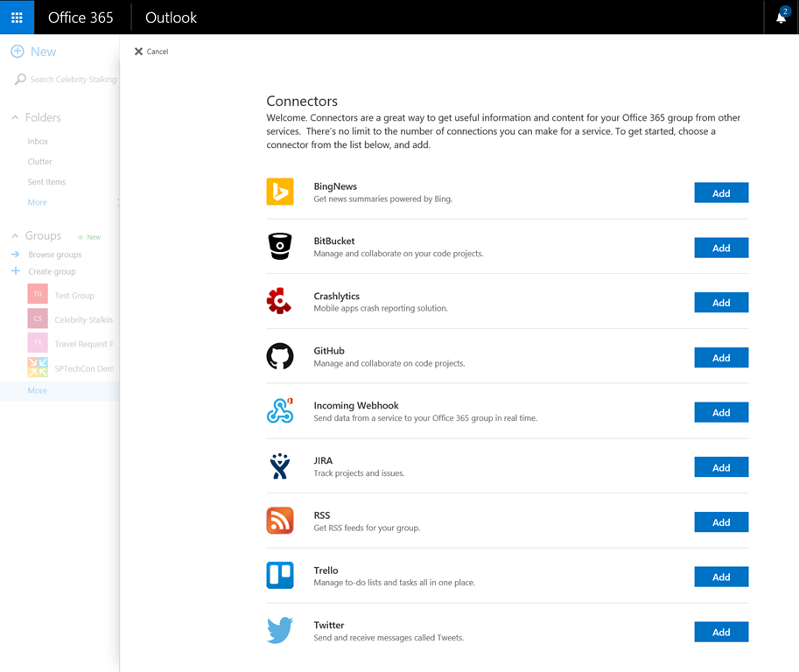This screenshot has width=799, height=672.
Task: Click the Crashlytics red gear logo
Action: pos(279,301)
